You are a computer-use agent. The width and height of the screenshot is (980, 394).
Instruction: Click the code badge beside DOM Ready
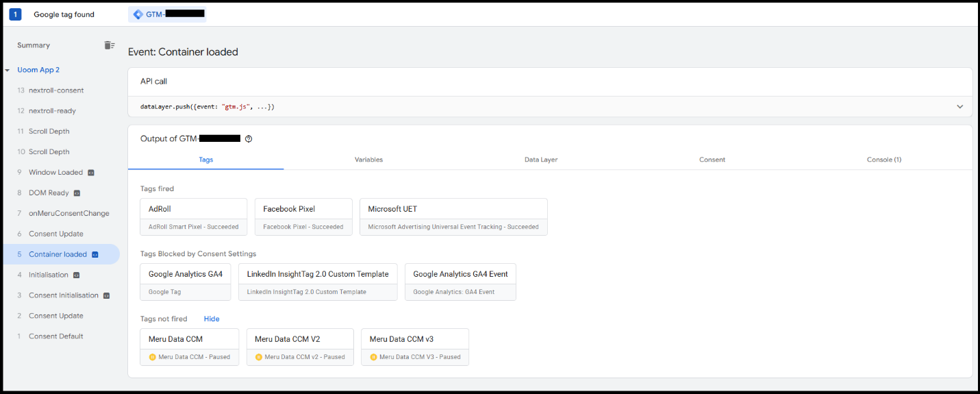77,193
